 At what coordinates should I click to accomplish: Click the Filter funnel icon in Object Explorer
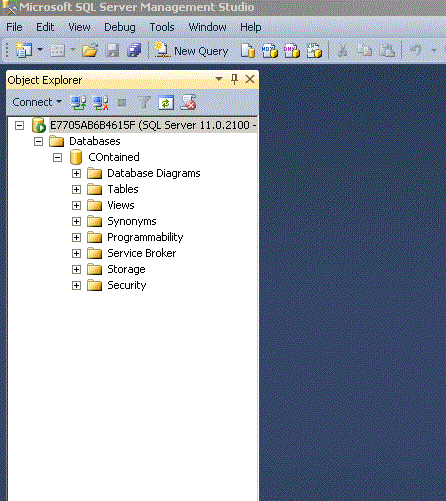[144, 102]
